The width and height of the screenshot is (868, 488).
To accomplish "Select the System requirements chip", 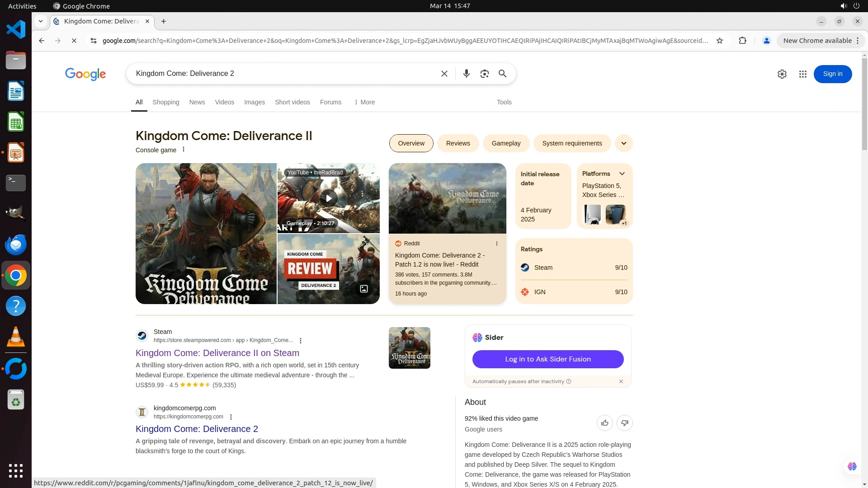I will 571,143.
